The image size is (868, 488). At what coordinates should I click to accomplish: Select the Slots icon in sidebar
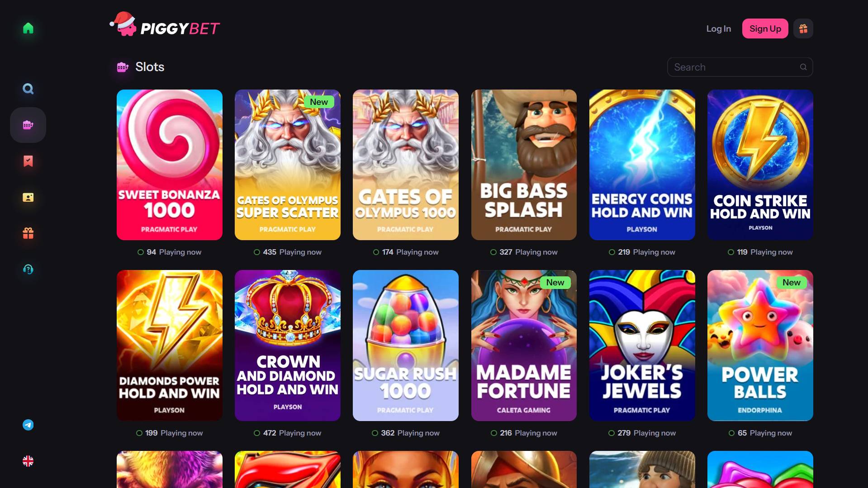[x=28, y=125]
